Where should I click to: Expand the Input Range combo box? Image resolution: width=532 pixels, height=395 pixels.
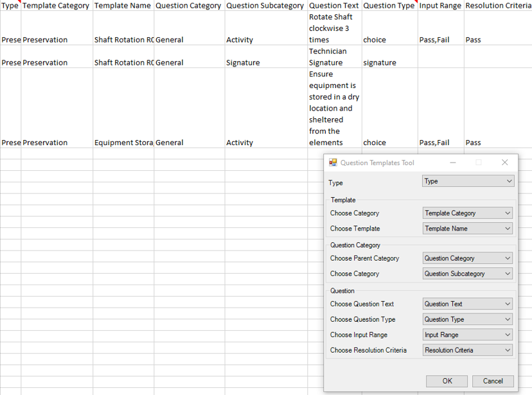coord(468,335)
